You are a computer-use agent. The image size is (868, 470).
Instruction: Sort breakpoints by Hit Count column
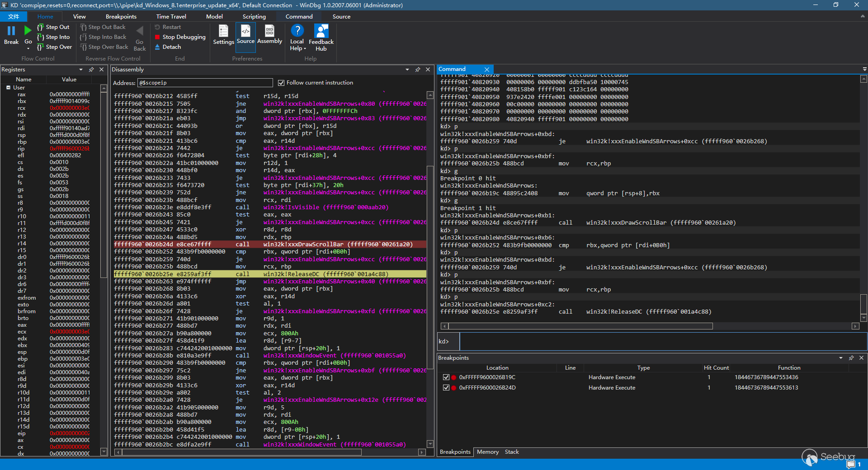(x=716, y=368)
